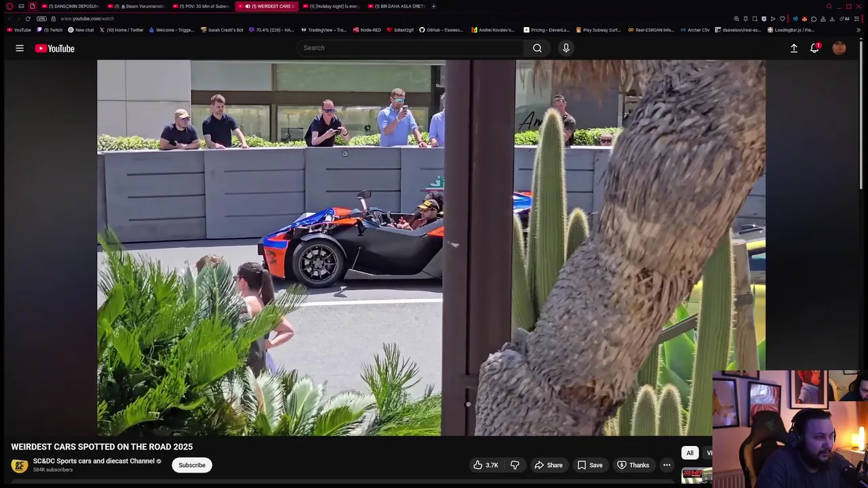Open the account avatar menu

click(x=840, y=48)
